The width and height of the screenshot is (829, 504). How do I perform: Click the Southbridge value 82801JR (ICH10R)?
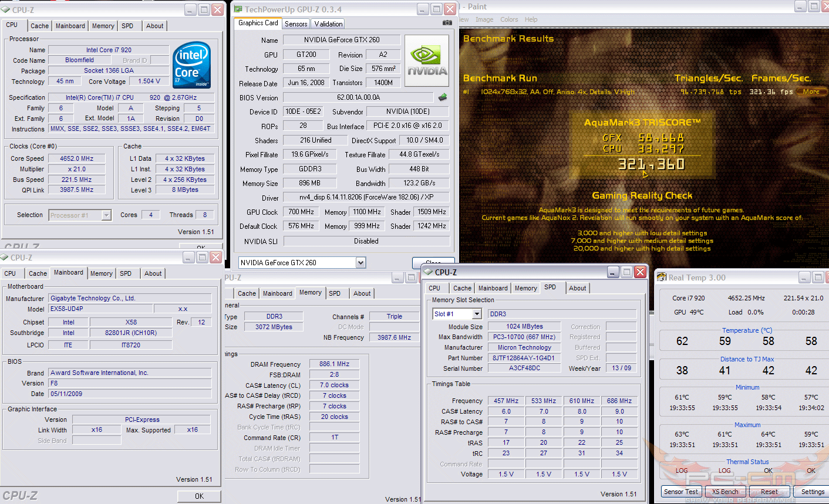pos(131,333)
